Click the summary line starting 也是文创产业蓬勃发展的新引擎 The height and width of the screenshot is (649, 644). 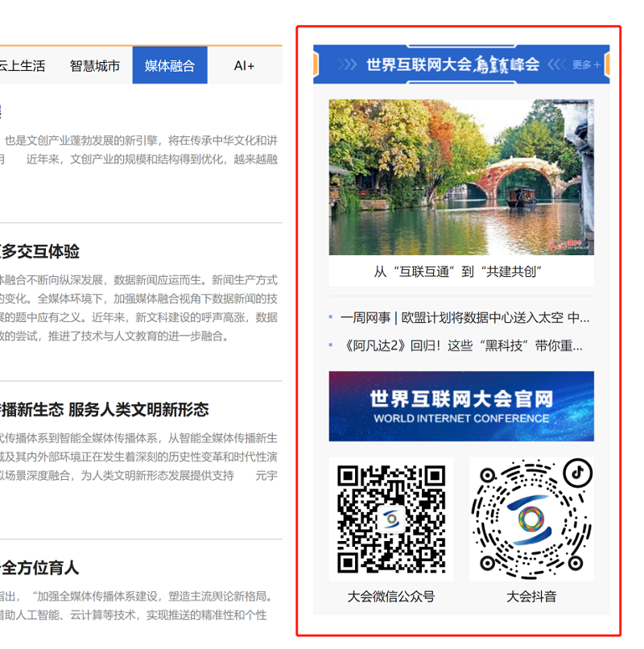point(141,141)
